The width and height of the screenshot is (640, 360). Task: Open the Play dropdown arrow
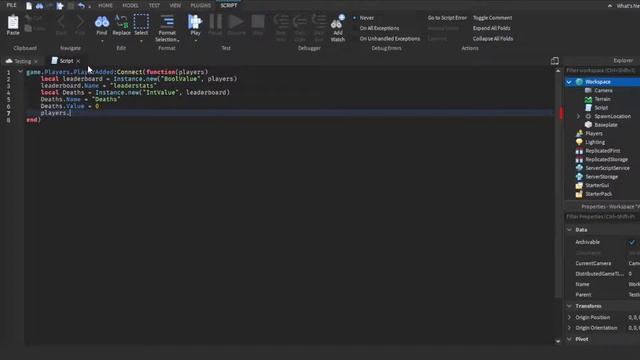tap(195, 40)
